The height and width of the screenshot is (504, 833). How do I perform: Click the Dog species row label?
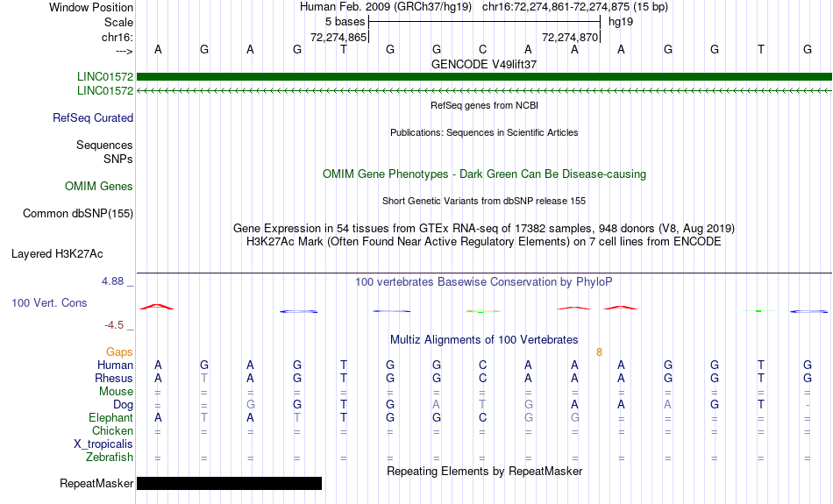click(123, 405)
